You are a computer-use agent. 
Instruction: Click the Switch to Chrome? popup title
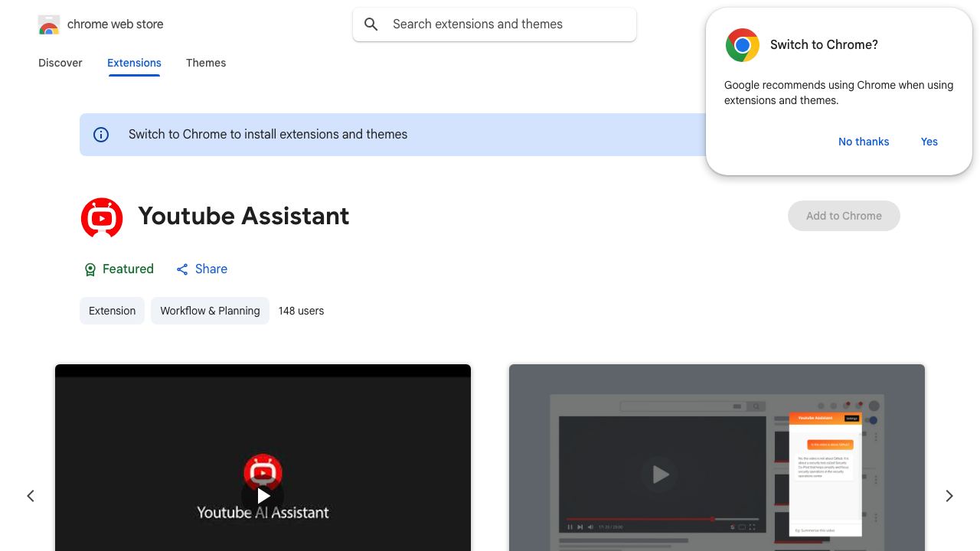click(x=824, y=45)
